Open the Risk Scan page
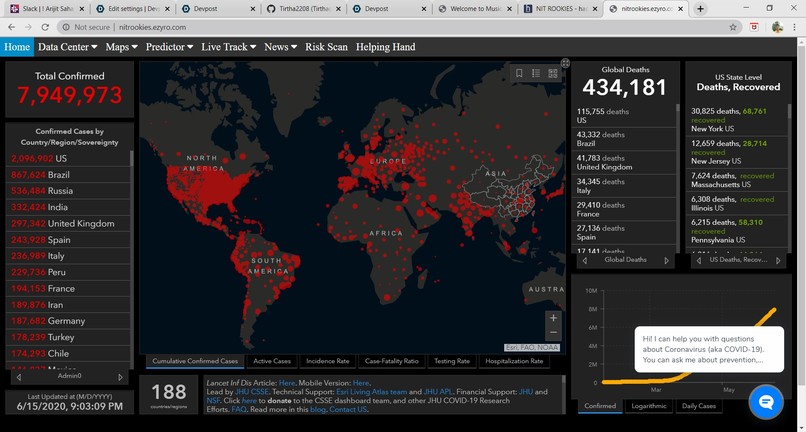Image resolution: width=806 pixels, height=432 pixels. click(x=326, y=47)
